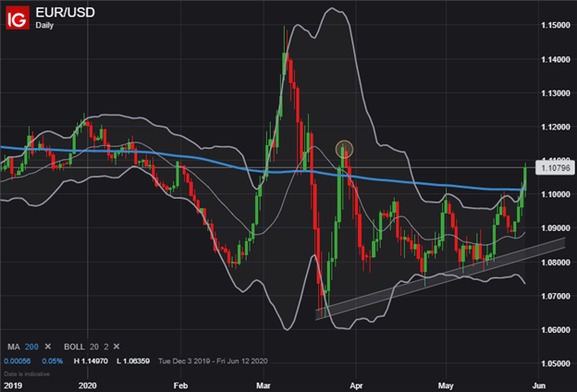Open the MA indicator settings label
Image resolution: width=577 pixels, height=392 pixels.
click(14, 347)
